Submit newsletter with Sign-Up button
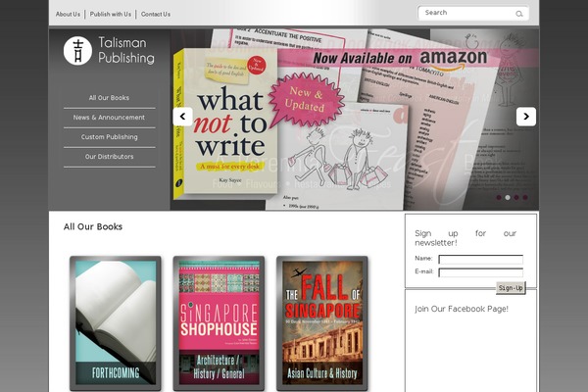The width and height of the screenshot is (588, 392). tap(511, 288)
